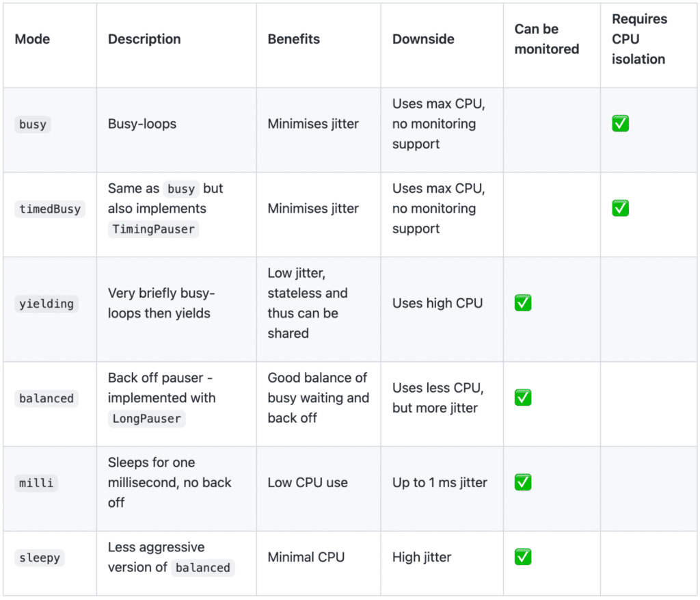700x600 pixels.
Task: Select the sleepy mode code label
Action: tap(40, 558)
